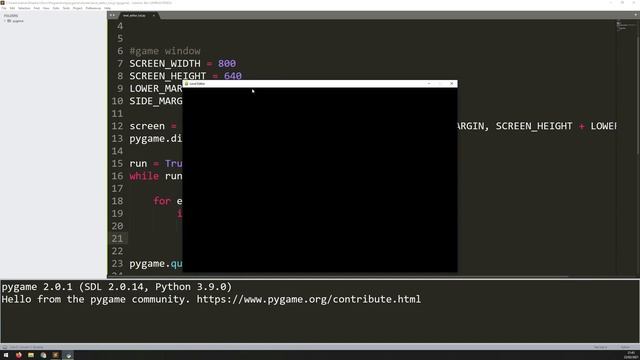The width and height of the screenshot is (640, 360).
Task: Click the taskbar clock
Action: [631, 355]
